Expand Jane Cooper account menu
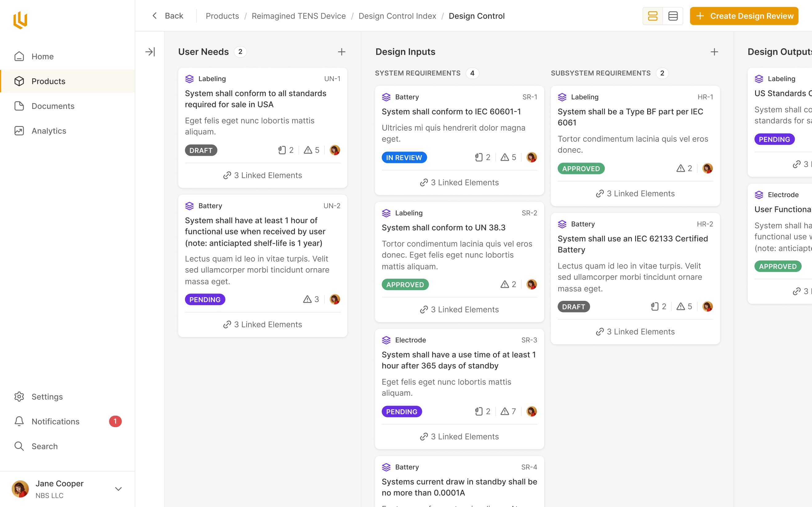Screen dimensions: 812x507 [x=118, y=489]
